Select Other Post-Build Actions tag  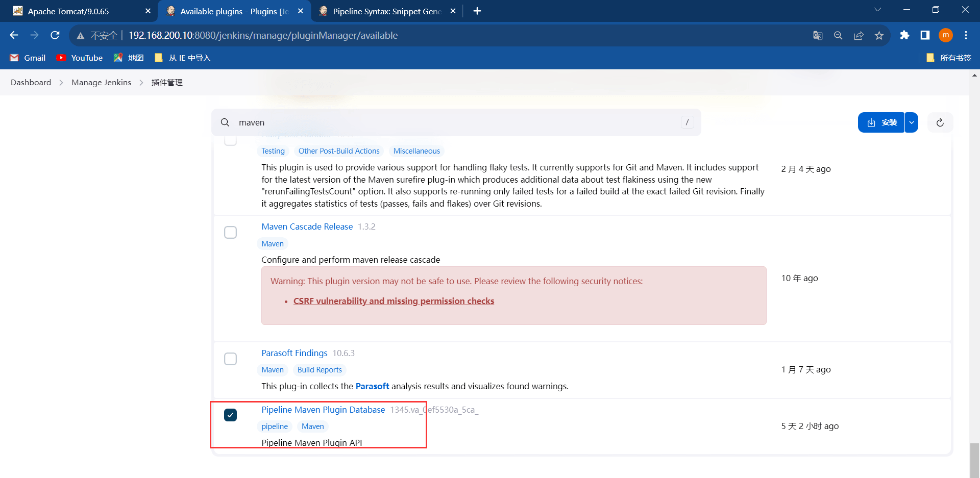[x=339, y=151]
